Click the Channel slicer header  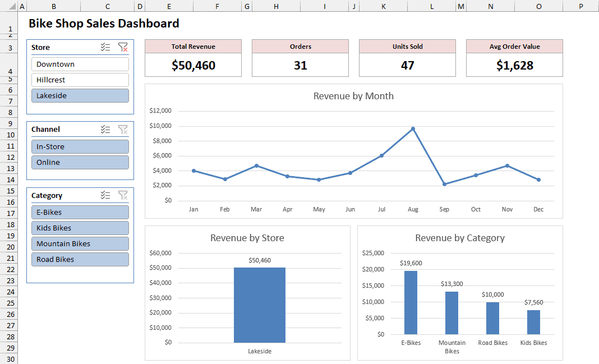(45, 129)
